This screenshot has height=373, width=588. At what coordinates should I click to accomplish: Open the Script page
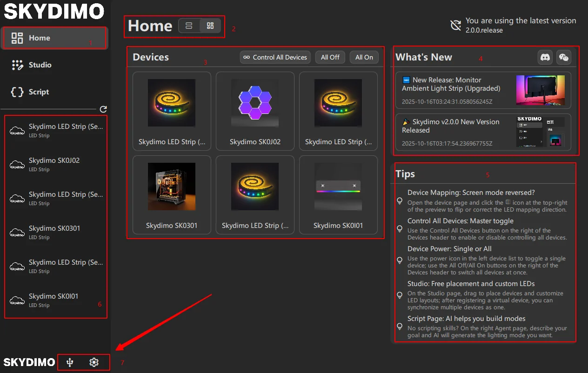[x=38, y=92]
